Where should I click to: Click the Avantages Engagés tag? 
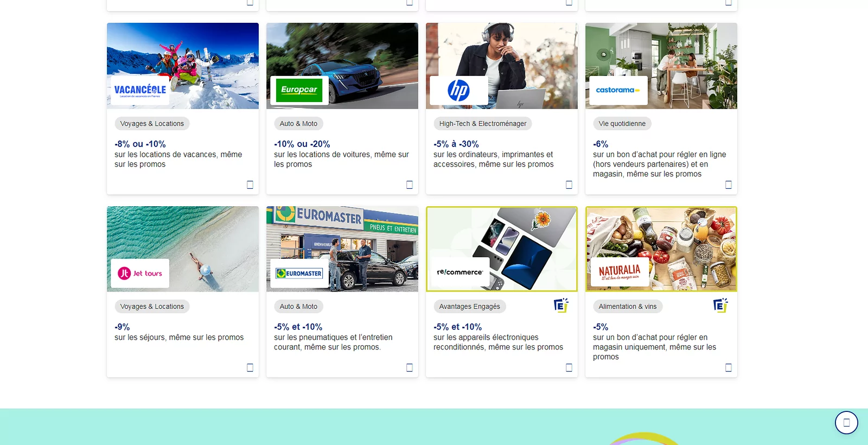point(470,307)
